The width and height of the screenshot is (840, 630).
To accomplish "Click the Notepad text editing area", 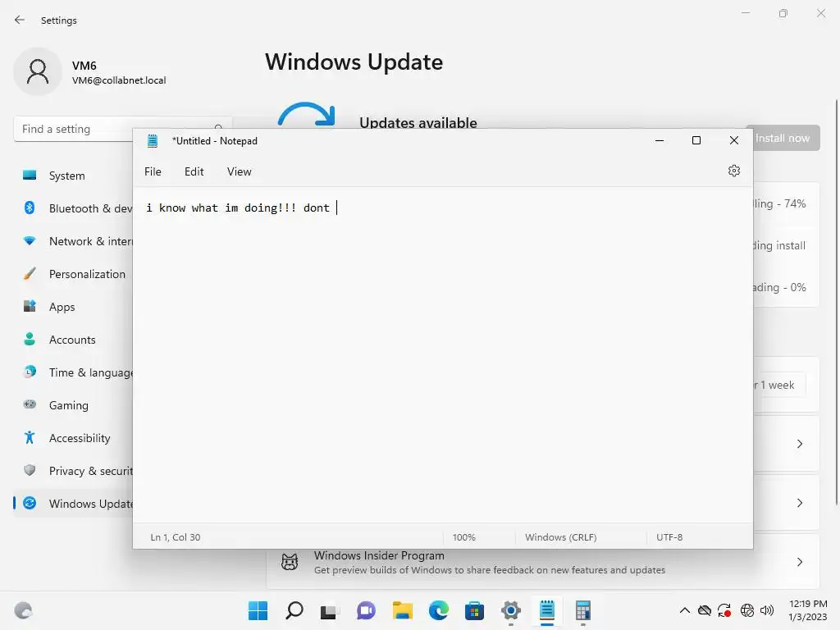I will [x=442, y=354].
